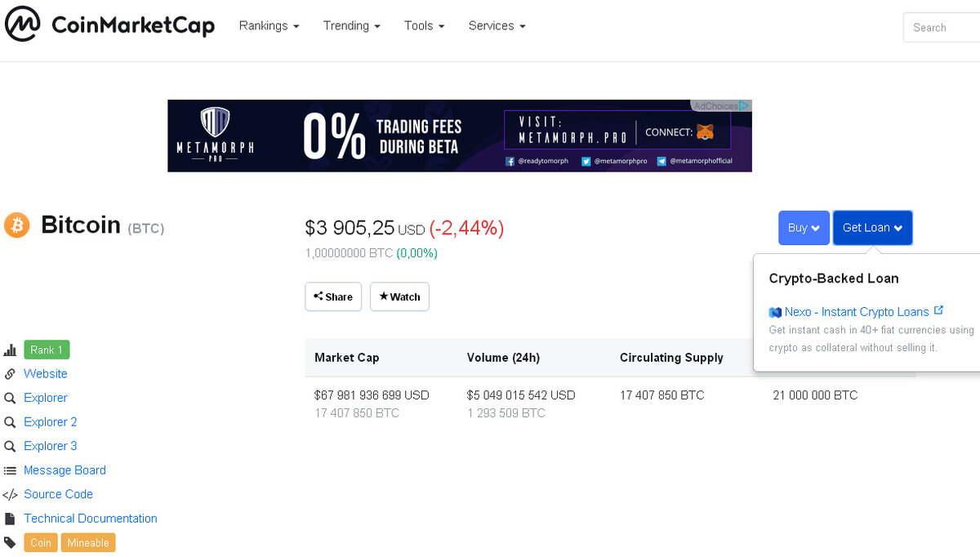Click the Facebook icon in the Metamorph ad
The width and height of the screenshot is (980, 557).
coord(510,162)
